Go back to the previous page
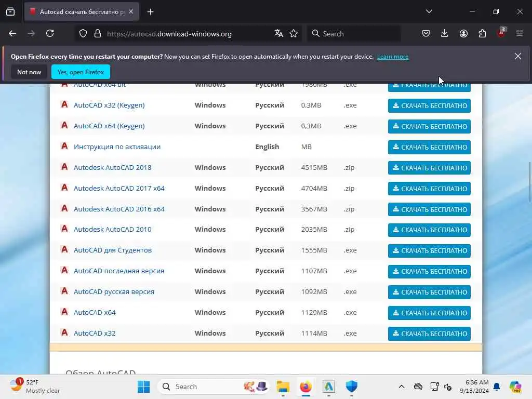The image size is (532, 399). tap(12, 34)
